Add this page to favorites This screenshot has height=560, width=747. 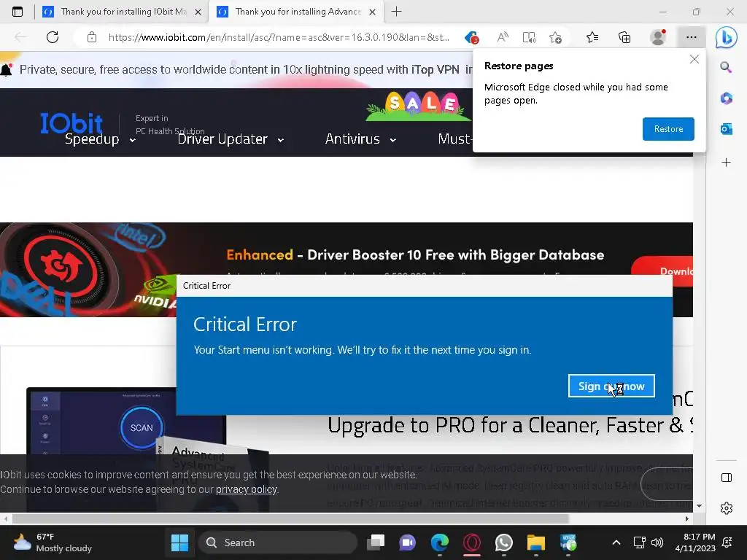coord(555,37)
